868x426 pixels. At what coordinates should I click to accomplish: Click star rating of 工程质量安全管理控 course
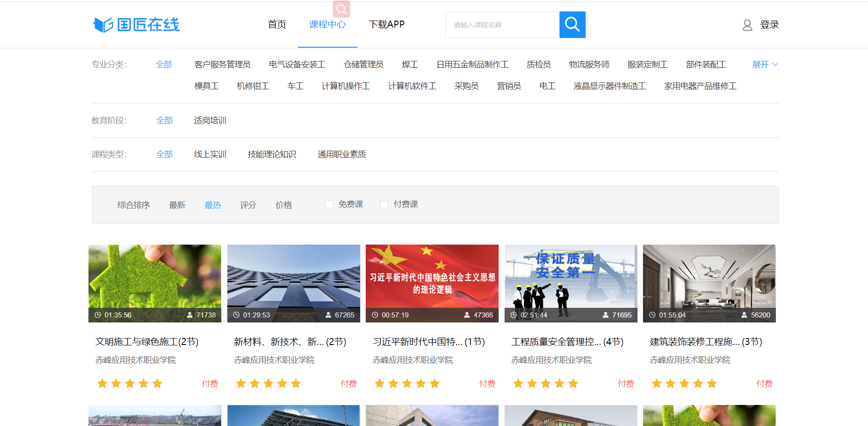[545, 383]
